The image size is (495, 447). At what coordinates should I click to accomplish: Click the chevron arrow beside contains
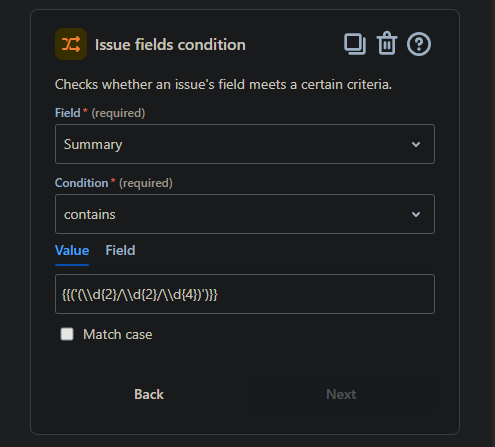(x=416, y=214)
